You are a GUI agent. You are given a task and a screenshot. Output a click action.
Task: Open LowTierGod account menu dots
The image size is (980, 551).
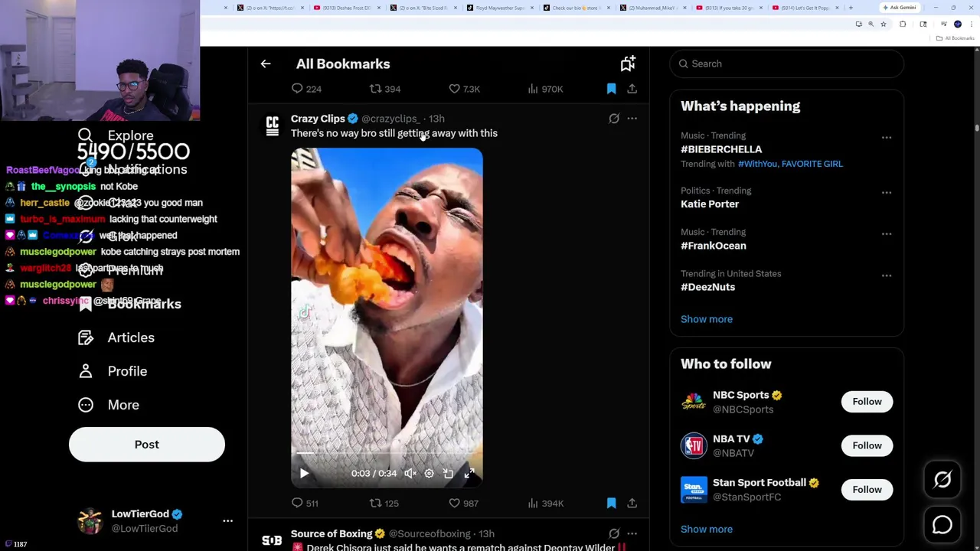point(227,521)
